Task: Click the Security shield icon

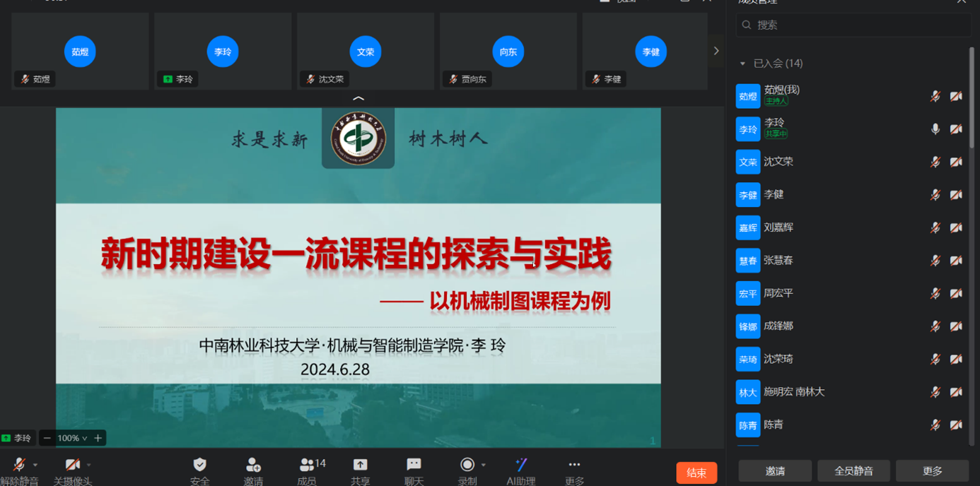Action: (x=200, y=465)
